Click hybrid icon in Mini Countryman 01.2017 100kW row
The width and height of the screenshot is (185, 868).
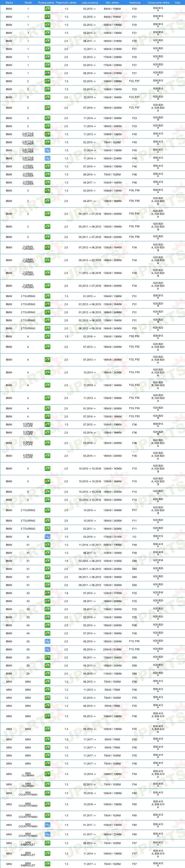click(x=48, y=825)
